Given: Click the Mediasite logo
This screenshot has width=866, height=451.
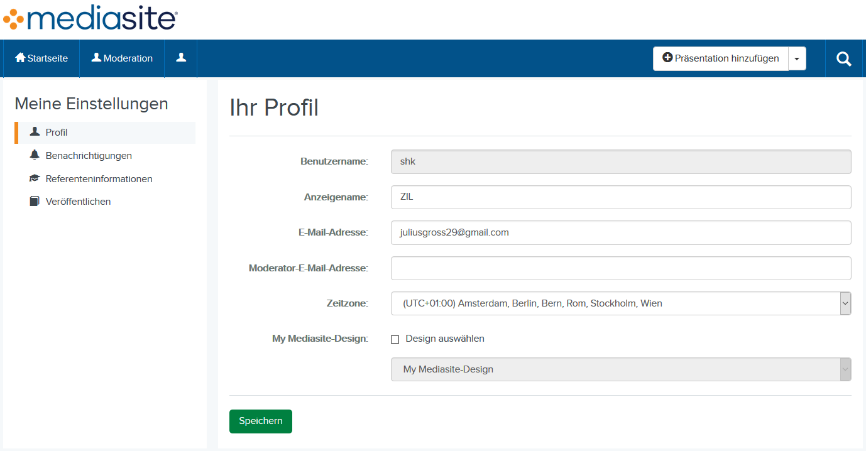Looking at the screenshot, I should point(90,18).
